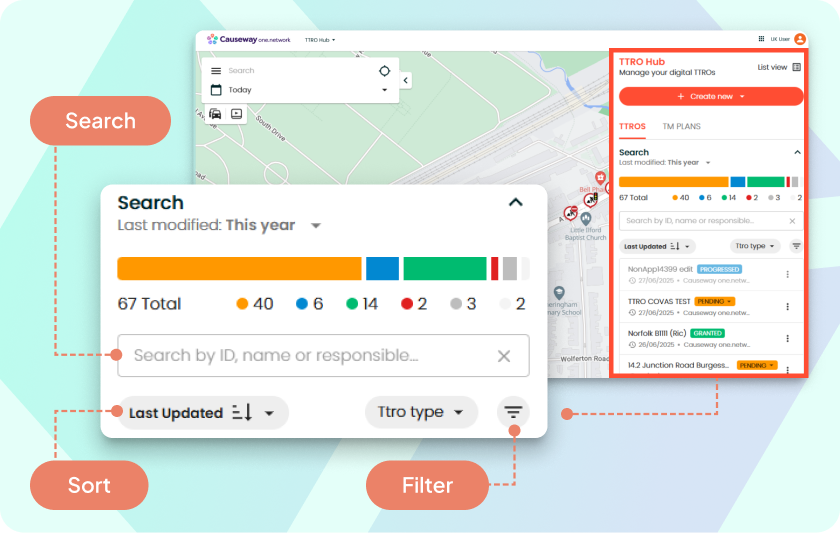Screen dimensions: 840x533
Task: Select orange 40 count in enlarged card
Action: click(x=255, y=304)
